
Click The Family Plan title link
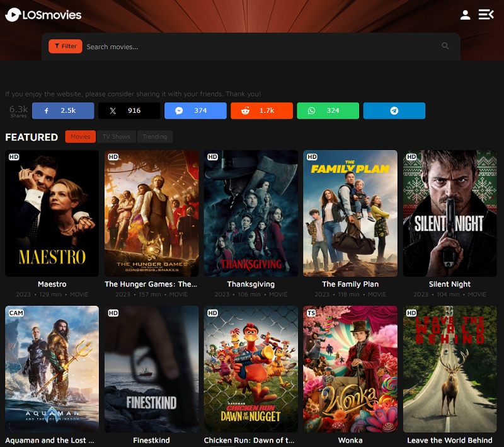click(350, 284)
